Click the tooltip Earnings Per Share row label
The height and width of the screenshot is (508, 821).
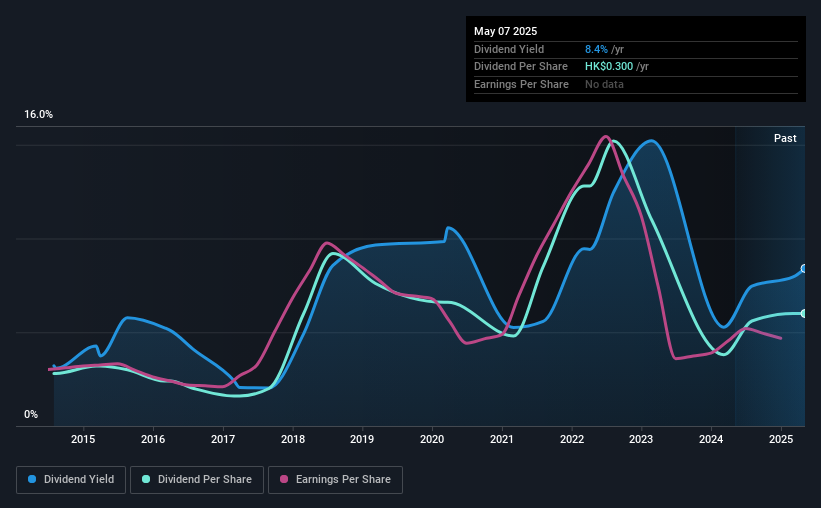point(521,84)
